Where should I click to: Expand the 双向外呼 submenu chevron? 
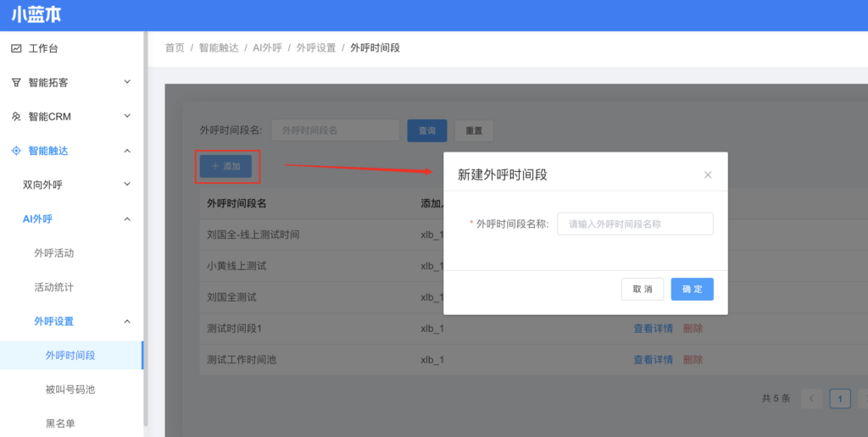127,185
